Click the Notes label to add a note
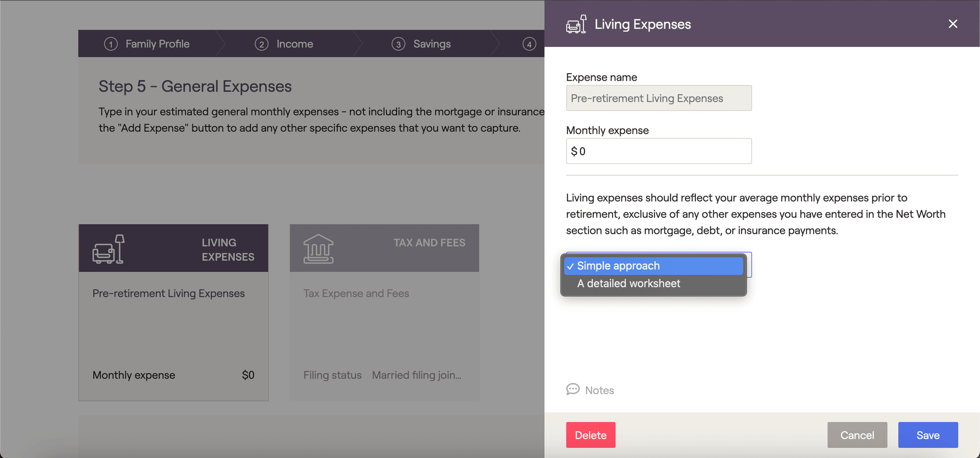 601,390
